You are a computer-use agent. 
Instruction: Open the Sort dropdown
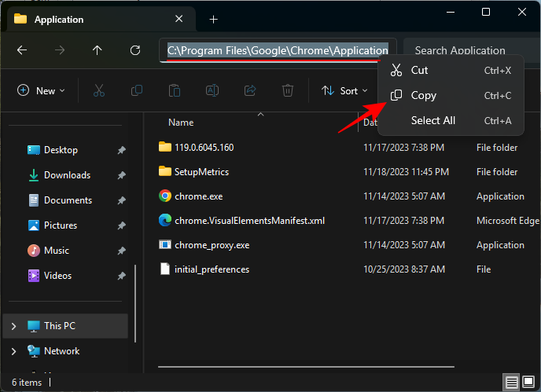tap(344, 90)
